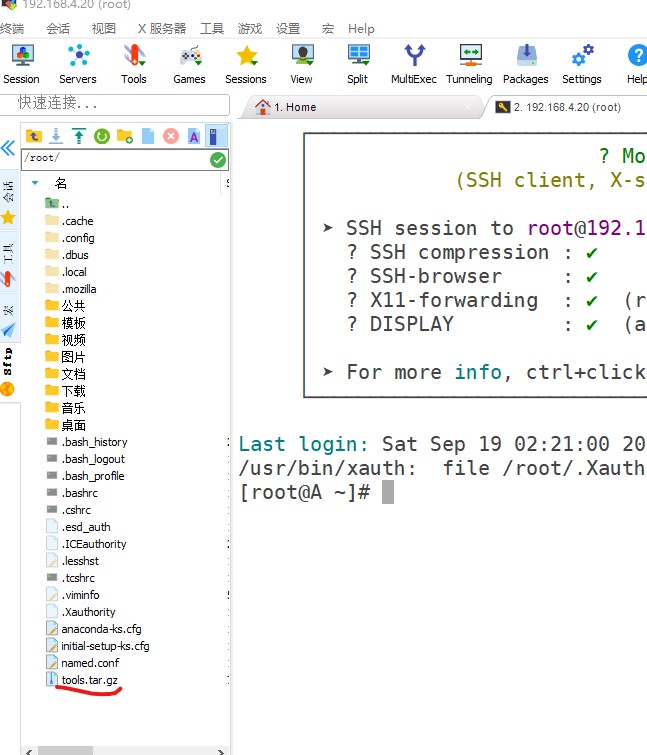Open the 设置 menu

tap(288, 28)
